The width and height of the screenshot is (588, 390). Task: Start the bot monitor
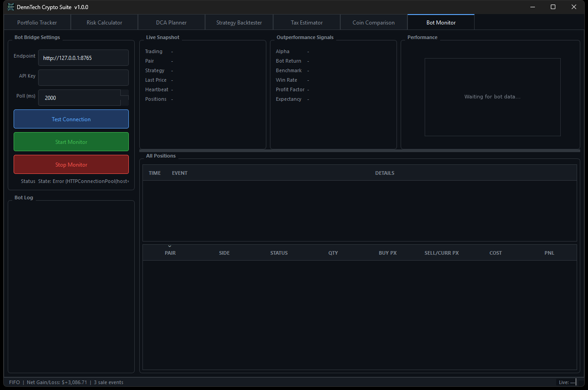point(71,142)
